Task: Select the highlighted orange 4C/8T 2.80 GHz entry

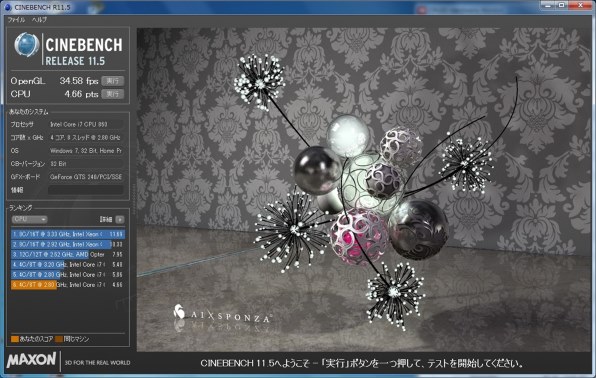Action: pos(68,284)
